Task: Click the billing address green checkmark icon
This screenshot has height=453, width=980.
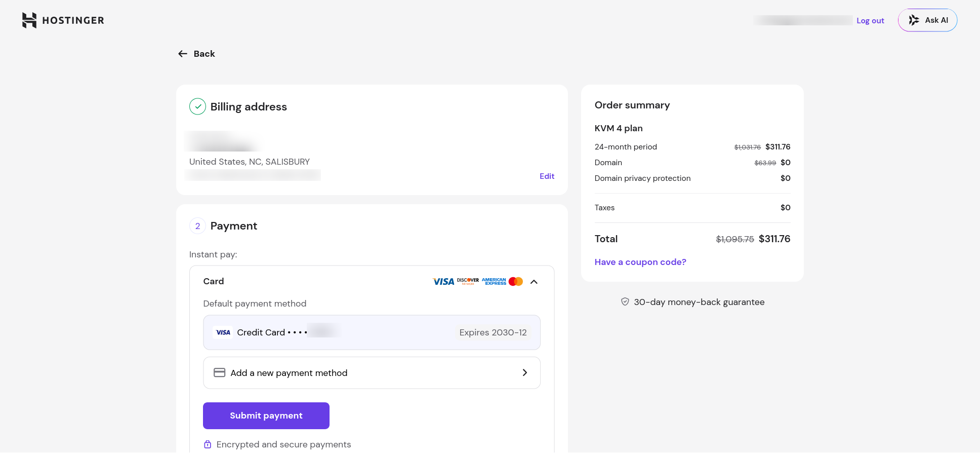Action: coord(197,106)
